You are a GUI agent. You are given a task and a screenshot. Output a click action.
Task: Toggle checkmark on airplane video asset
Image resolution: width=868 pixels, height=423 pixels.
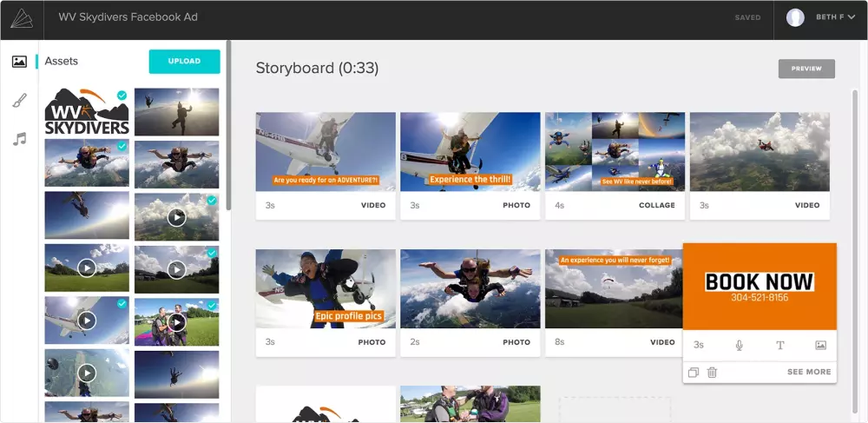122,304
